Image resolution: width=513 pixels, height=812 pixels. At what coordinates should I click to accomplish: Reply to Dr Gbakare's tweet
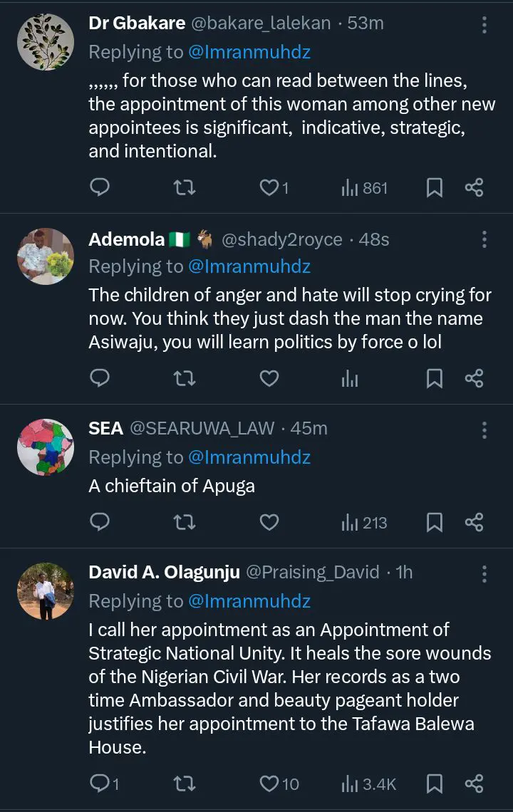coord(100,187)
